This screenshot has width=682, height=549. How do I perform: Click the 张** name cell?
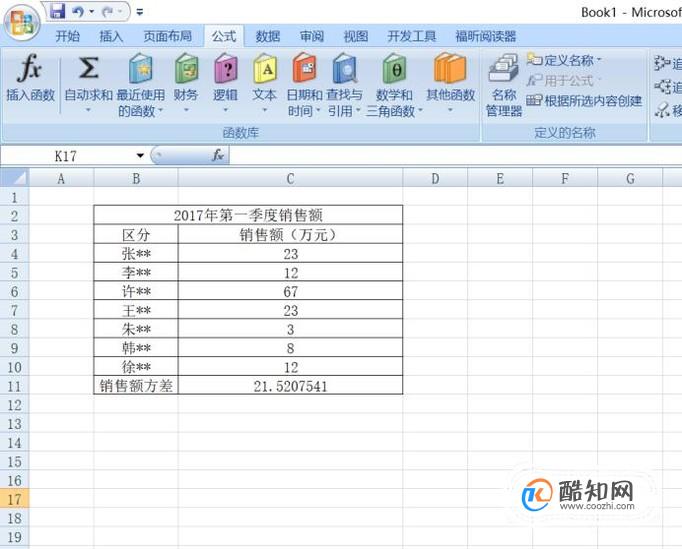coord(136,254)
